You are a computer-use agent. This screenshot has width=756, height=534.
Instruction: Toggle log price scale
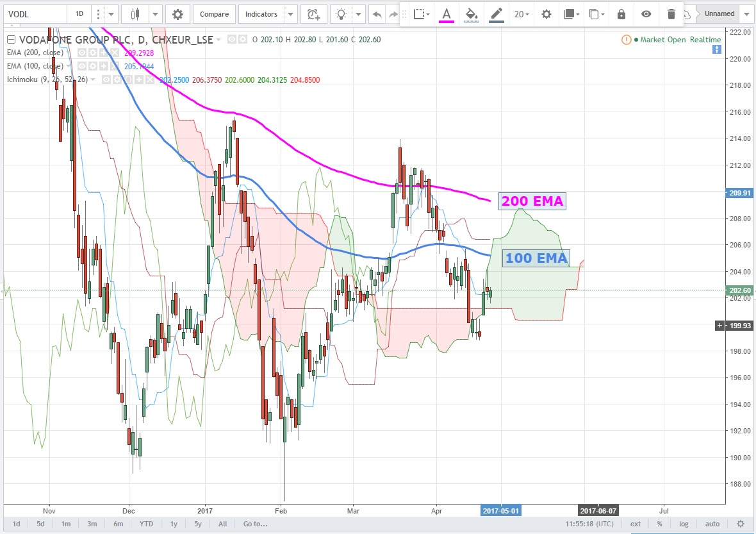pos(684,524)
